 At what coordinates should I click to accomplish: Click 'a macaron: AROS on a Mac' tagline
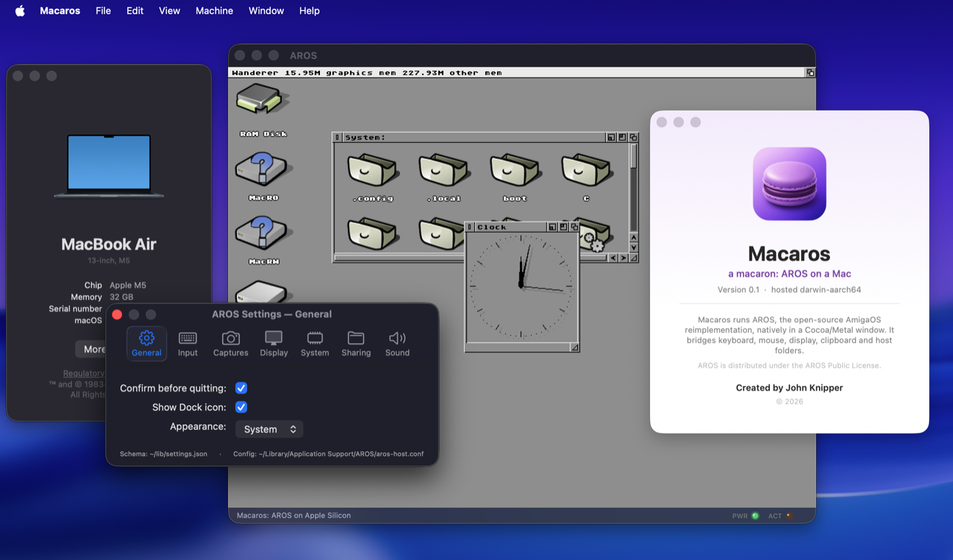(790, 274)
